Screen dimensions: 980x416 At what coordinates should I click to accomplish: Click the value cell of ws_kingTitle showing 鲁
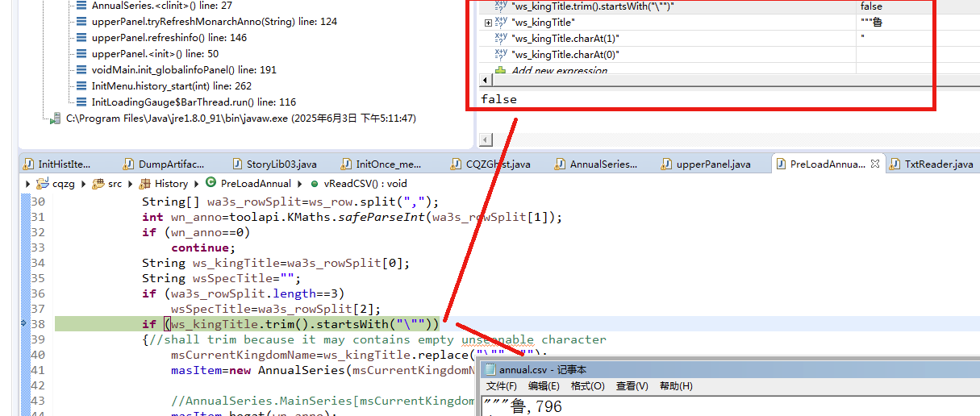[871, 23]
